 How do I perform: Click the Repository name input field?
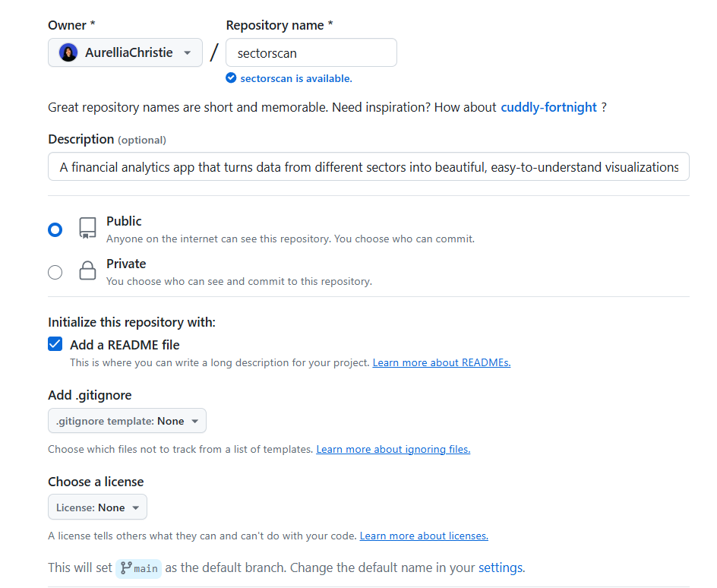tap(311, 52)
